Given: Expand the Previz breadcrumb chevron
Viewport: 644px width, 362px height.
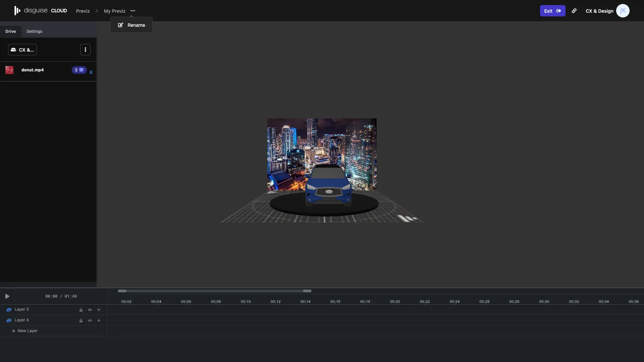Looking at the screenshot, I should click(96, 11).
